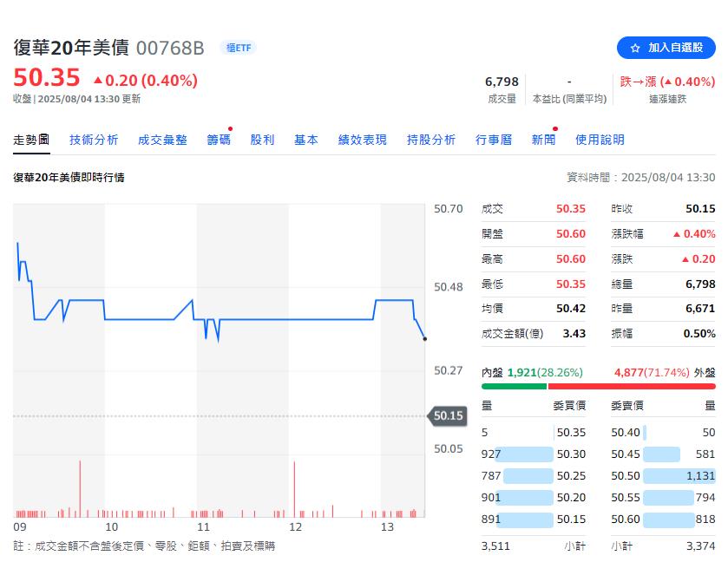Open the 成交彙整 tab
This screenshot has height=562, width=728.
tap(162, 140)
